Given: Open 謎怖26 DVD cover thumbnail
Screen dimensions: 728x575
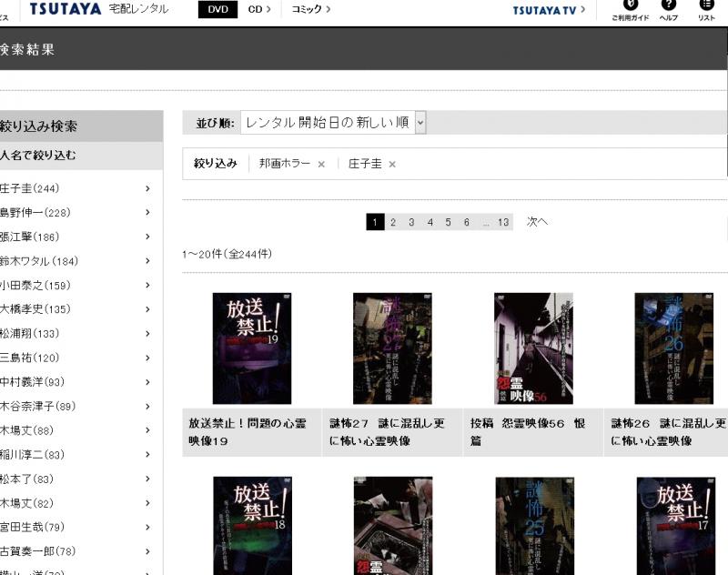Looking at the screenshot, I should pyautogui.click(x=674, y=348).
